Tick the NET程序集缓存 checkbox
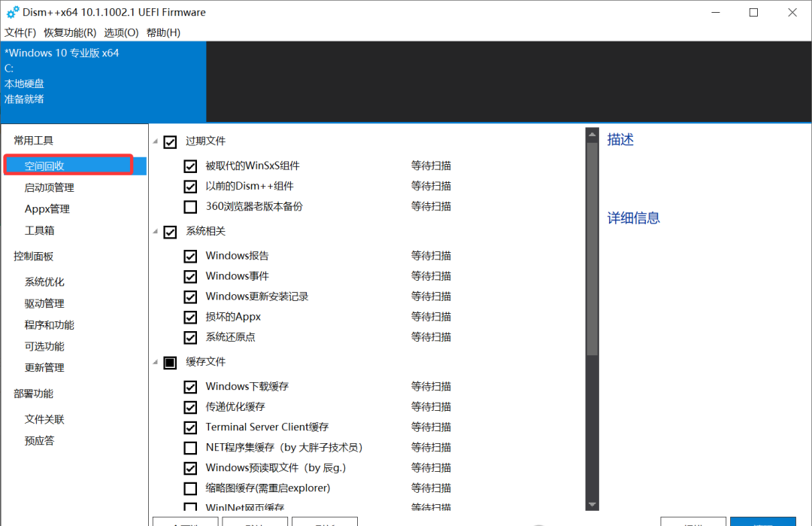The width and height of the screenshot is (812, 526). [190, 448]
